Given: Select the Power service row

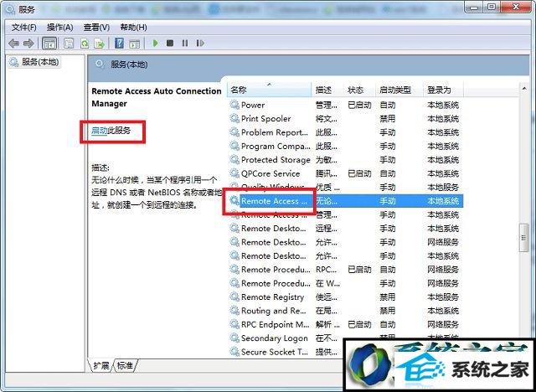Looking at the screenshot, I should [x=345, y=105].
